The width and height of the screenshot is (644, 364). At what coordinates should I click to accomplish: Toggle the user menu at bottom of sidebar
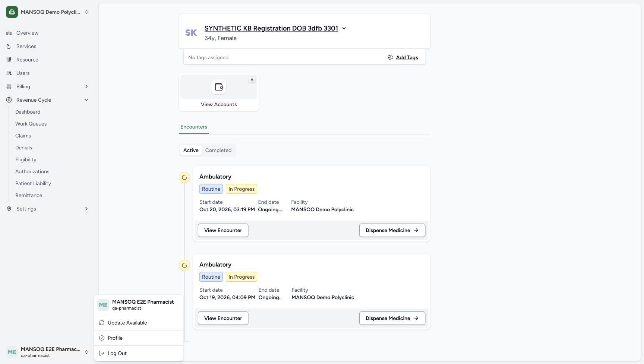point(47,352)
